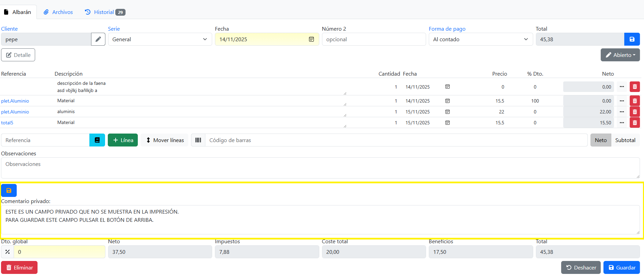Image resolution: width=644 pixels, height=278 pixels.
Task: Click the blue save icon beside the top Total
Action: click(632, 39)
